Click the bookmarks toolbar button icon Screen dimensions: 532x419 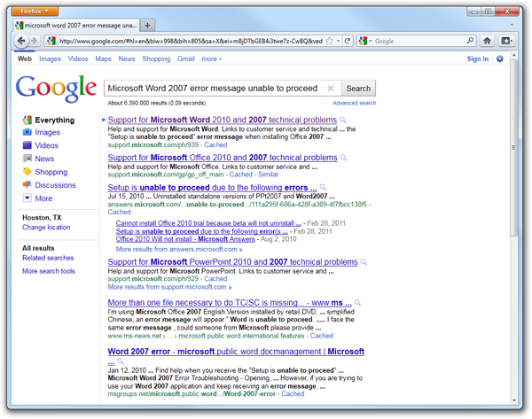tap(506, 41)
